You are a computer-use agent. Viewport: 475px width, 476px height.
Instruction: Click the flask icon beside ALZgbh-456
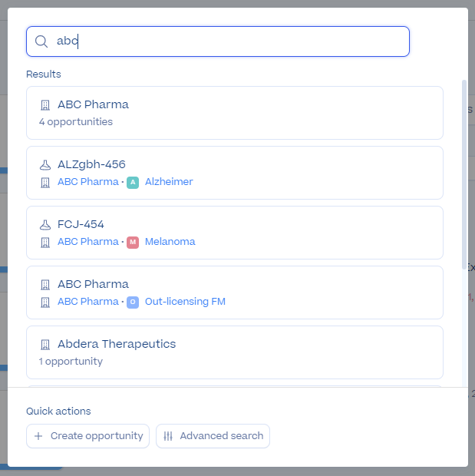(x=45, y=165)
